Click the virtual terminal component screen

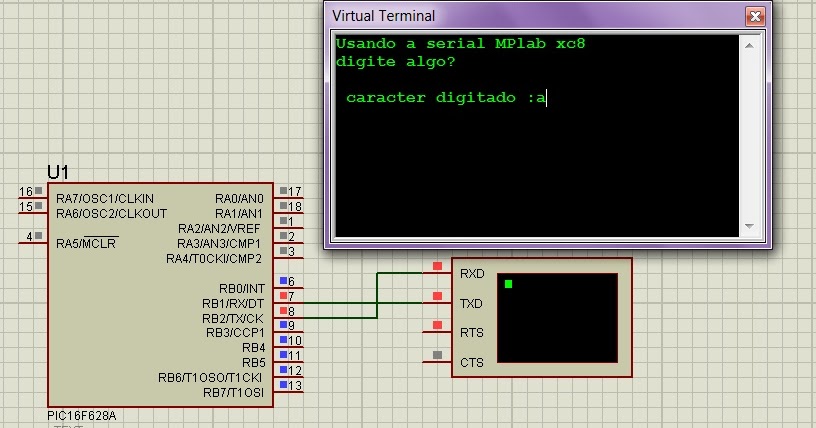tap(557, 318)
